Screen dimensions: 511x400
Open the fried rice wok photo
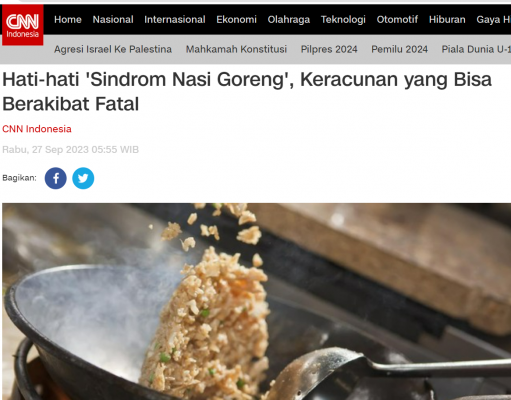click(256, 301)
